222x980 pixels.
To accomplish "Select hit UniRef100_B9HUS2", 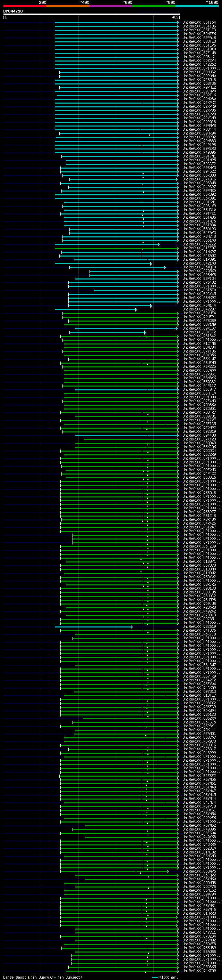I will click(x=199, y=72).
